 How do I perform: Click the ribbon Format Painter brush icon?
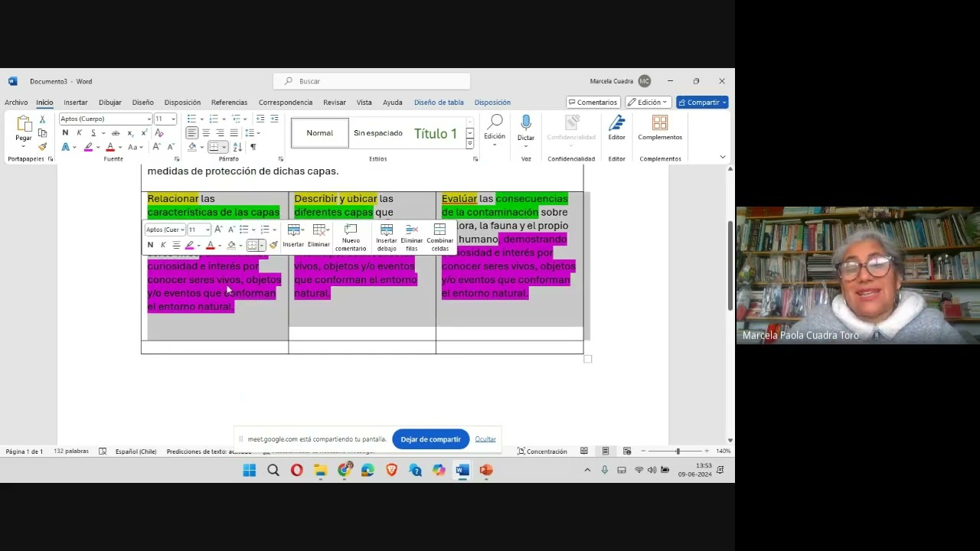(x=43, y=147)
